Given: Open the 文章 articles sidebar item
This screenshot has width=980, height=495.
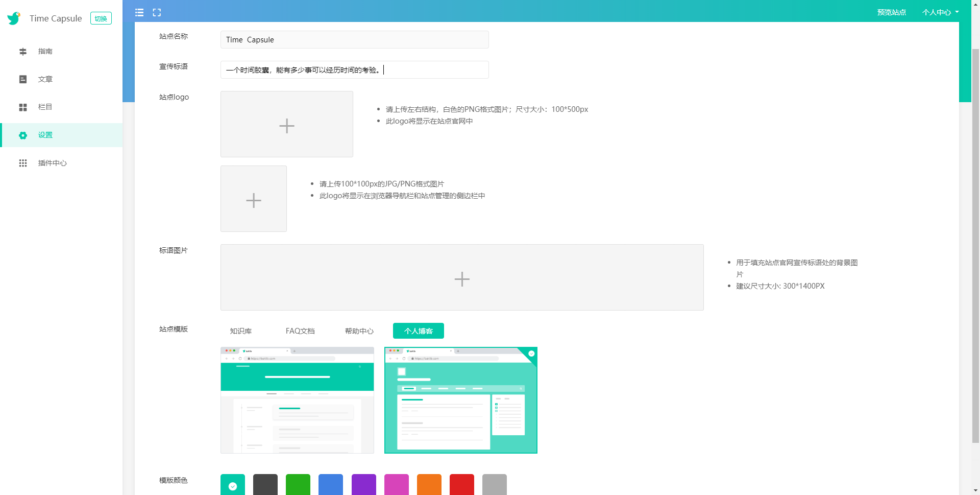Looking at the screenshot, I should pos(45,79).
